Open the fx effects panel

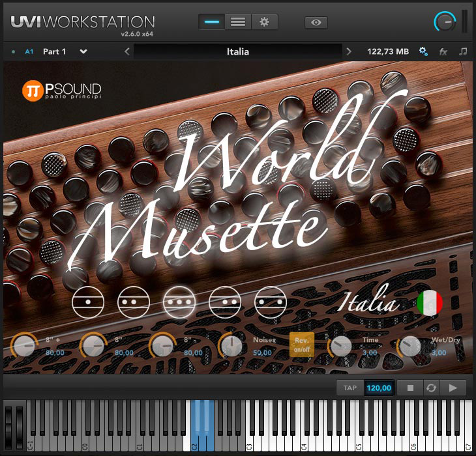443,51
